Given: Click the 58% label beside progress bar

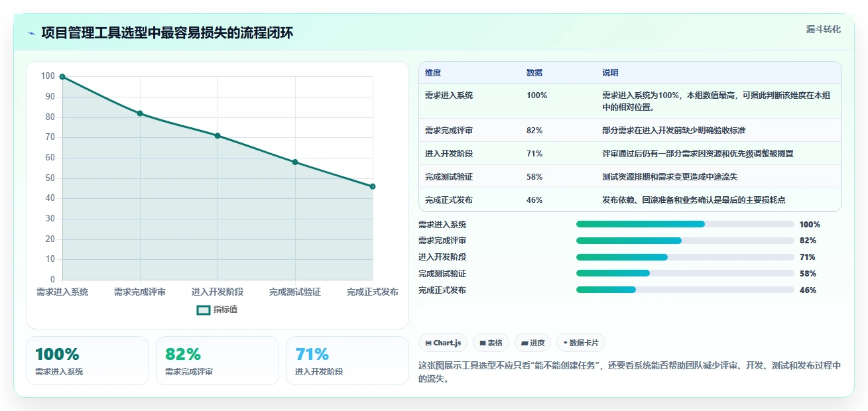Looking at the screenshot, I should click(x=808, y=274).
